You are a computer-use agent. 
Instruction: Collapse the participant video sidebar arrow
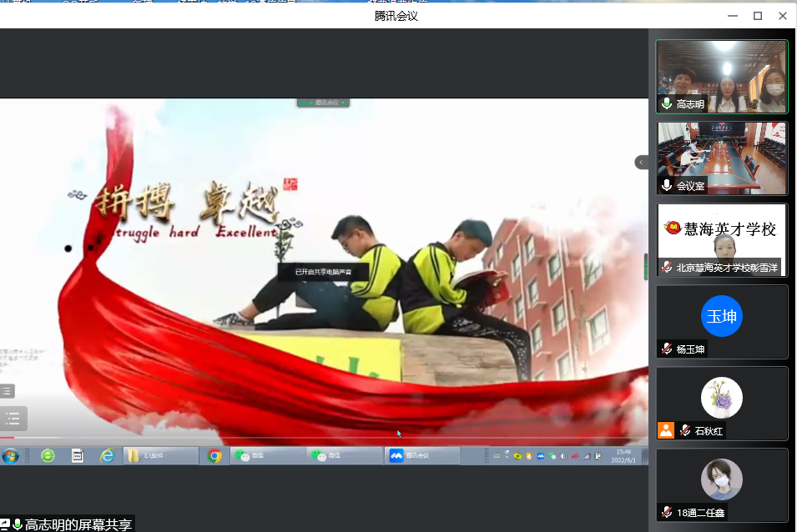pyautogui.click(x=641, y=162)
